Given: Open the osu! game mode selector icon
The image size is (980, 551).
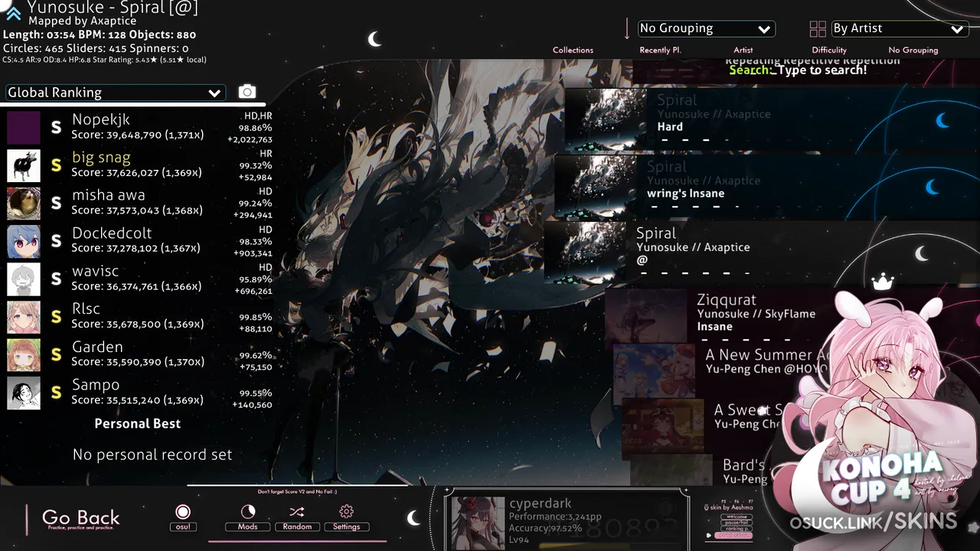Looking at the screenshot, I should point(182,512).
